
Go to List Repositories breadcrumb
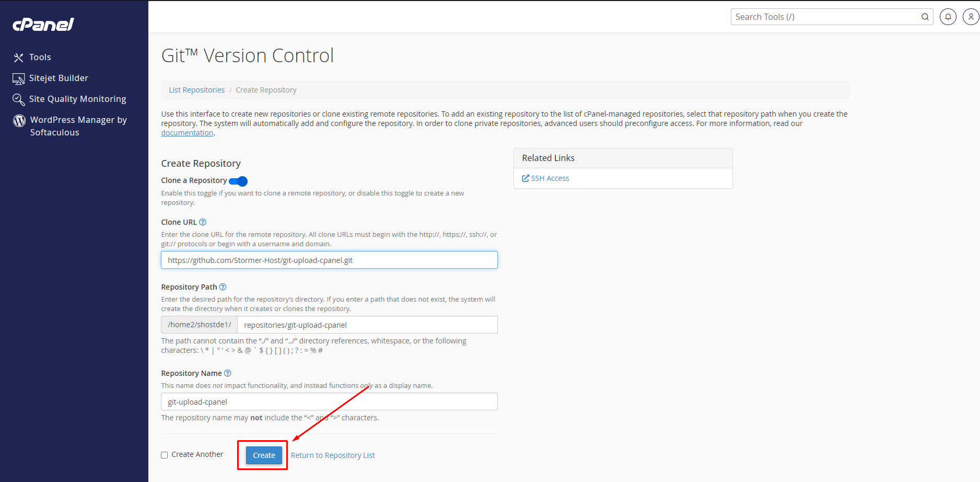coord(197,90)
